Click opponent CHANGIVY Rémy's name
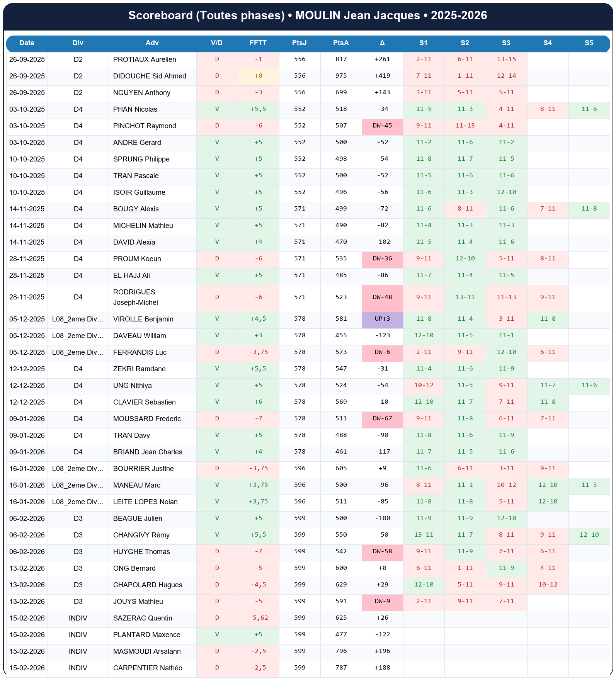Screen dimensions: 616x680 (141, 535)
